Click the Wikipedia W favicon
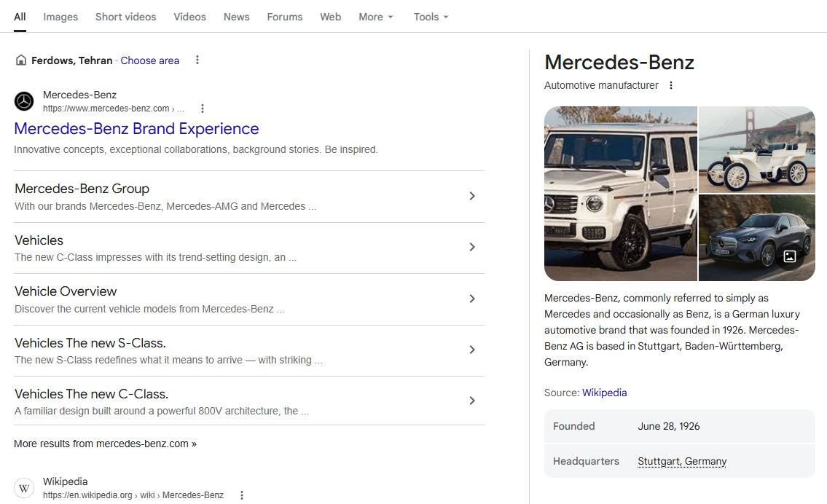The height and width of the screenshot is (504, 827). 24,488
